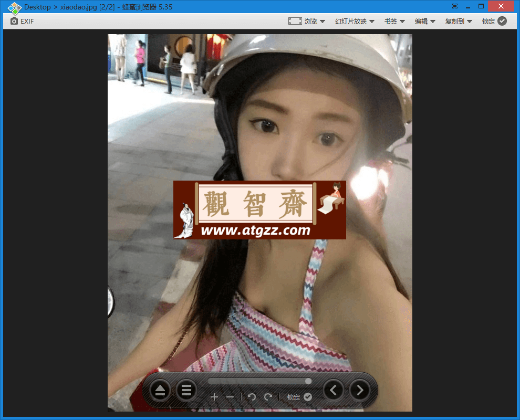Zoom out with the minus icon
520x420 pixels.
pyautogui.click(x=230, y=397)
